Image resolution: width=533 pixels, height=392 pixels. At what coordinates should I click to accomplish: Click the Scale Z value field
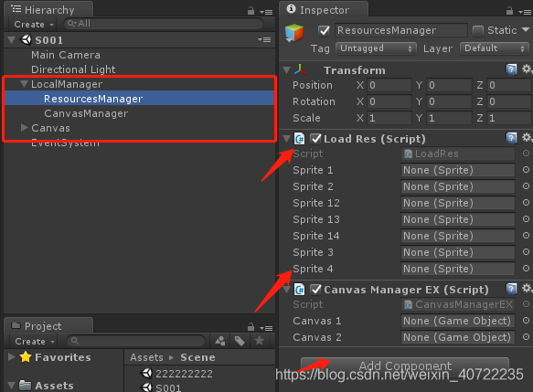509,118
